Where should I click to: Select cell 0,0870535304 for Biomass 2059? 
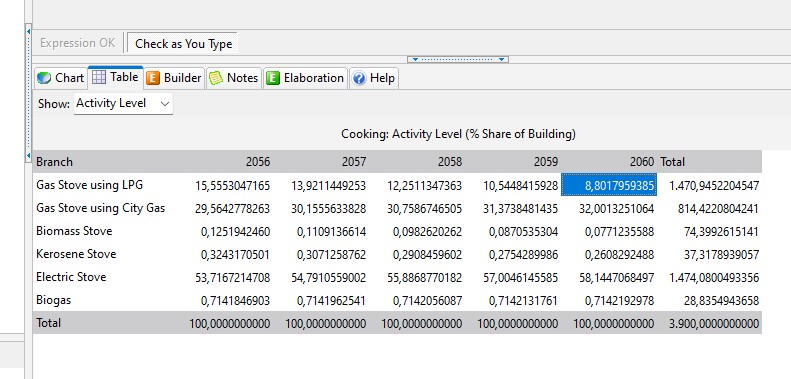point(524,232)
